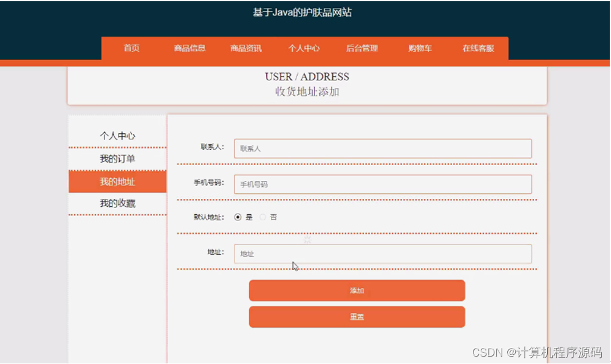Select 我的收藏 in the left sidebar

click(117, 203)
